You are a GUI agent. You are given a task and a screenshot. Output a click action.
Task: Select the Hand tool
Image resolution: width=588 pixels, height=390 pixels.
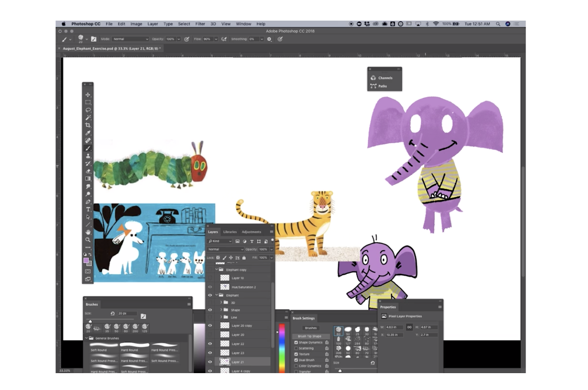(88, 232)
